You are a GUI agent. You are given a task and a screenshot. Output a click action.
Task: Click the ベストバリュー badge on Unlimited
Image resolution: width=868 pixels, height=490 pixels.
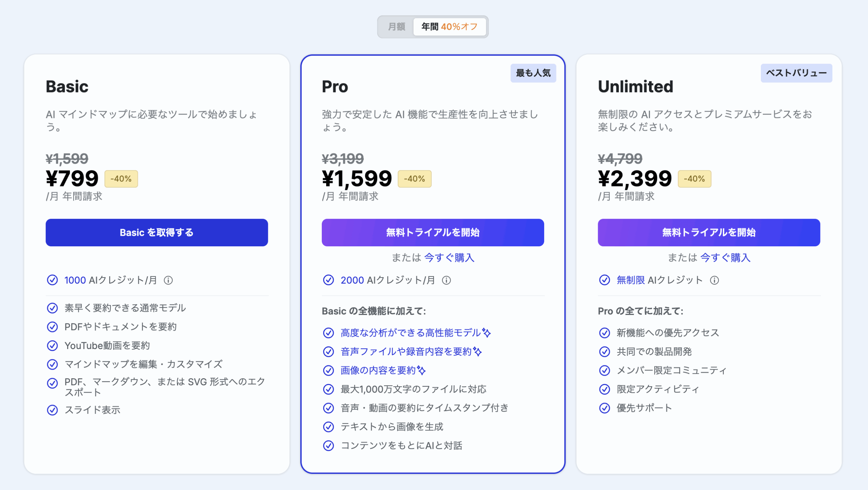796,73
